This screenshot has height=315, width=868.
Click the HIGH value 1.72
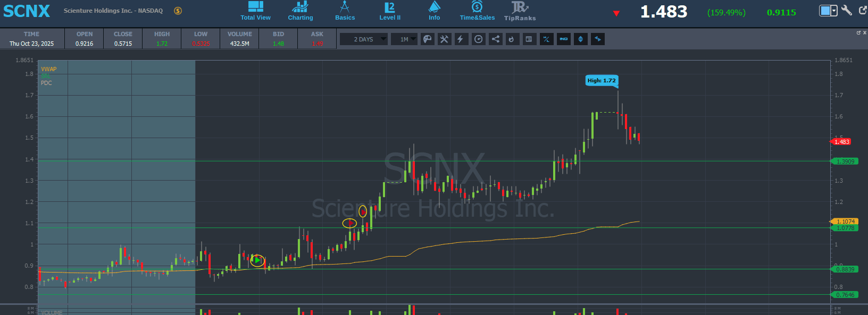coord(162,44)
